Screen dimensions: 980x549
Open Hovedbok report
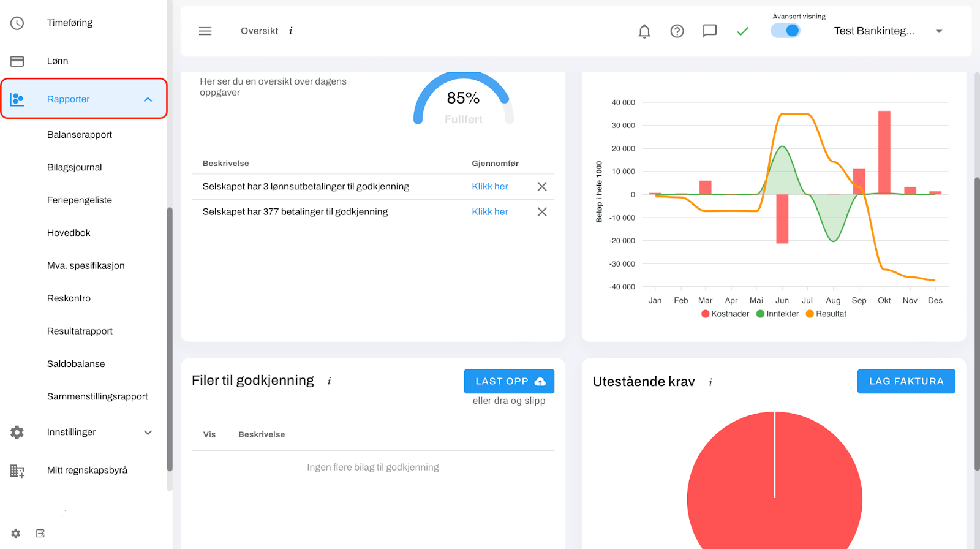coord(69,233)
